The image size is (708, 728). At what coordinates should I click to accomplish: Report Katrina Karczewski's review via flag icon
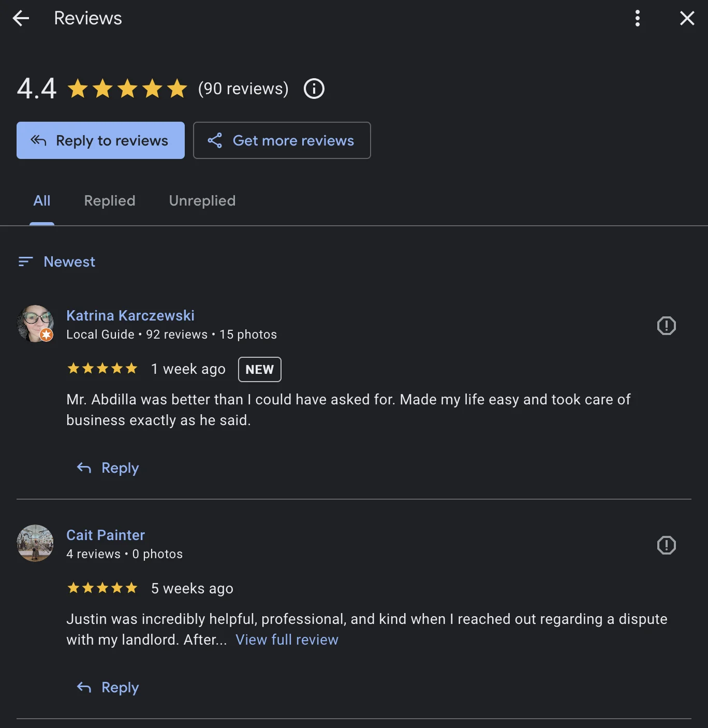[667, 326]
